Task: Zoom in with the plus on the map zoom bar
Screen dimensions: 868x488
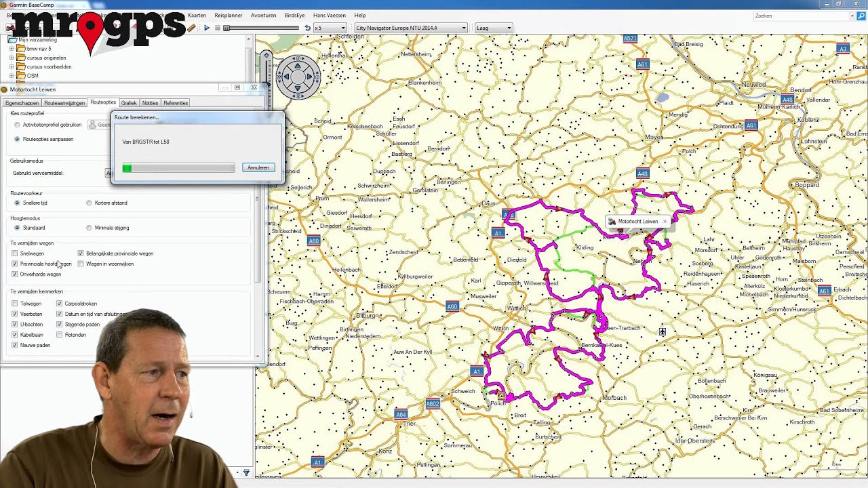Action: pyautogui.click(x=266, y=55)
